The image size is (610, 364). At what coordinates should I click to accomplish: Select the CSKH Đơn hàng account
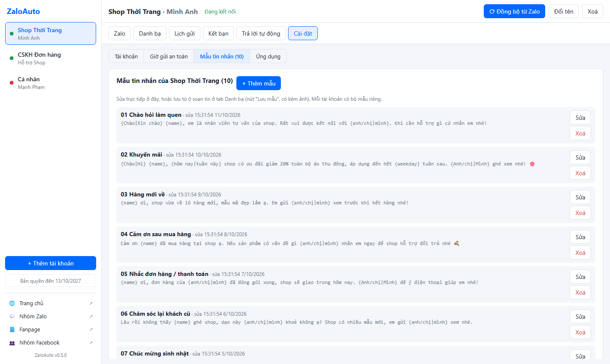point(50,58)
